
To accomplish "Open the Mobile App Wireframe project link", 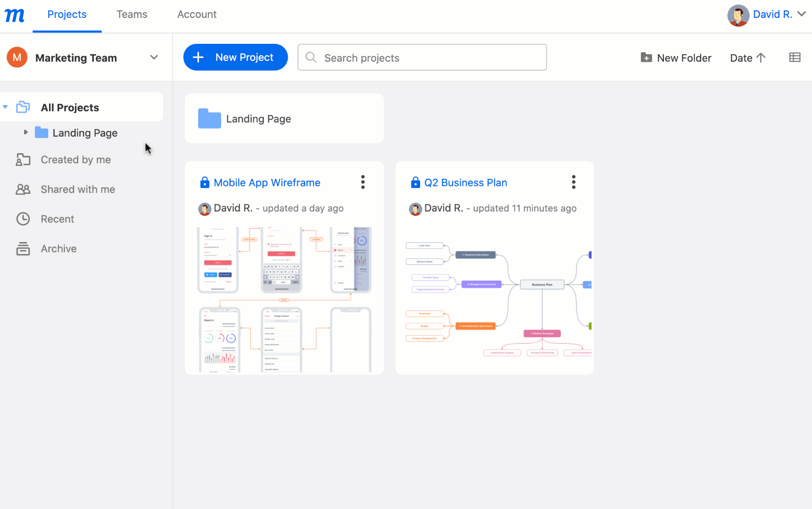I will pyautogui.click(x=267, y=182).
